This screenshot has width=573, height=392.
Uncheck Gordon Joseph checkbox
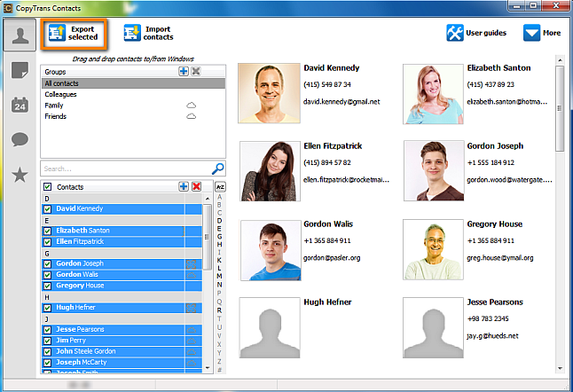[x=47, y=263]
